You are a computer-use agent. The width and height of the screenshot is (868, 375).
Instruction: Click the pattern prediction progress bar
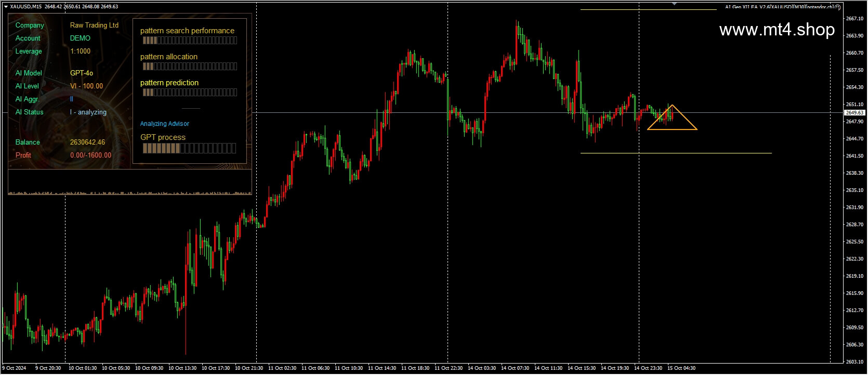pyautogui.click(x=190, y=93)
